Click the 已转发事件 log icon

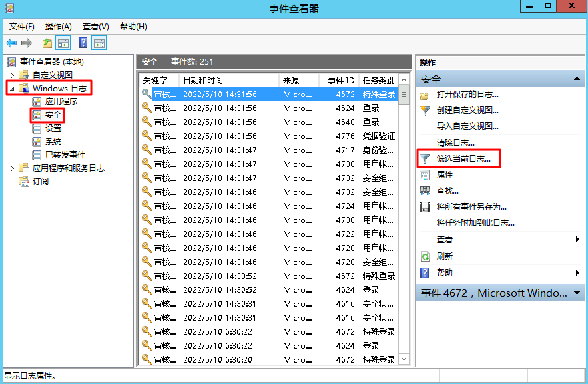pyautogui.click(x=37, y=155)
